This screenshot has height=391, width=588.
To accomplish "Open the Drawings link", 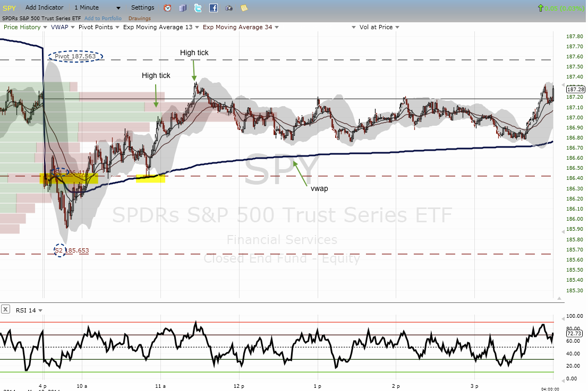I will pyautogui.click(x=140, y=19).
